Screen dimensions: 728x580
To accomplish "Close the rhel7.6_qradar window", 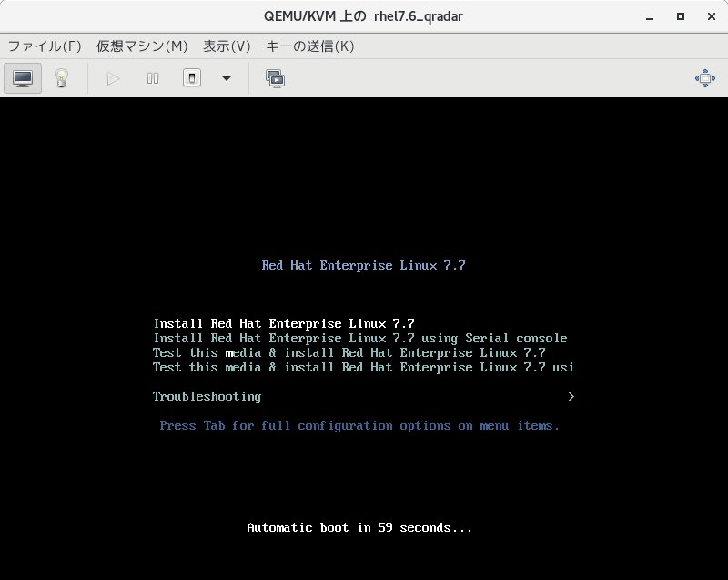I will 712,16.
